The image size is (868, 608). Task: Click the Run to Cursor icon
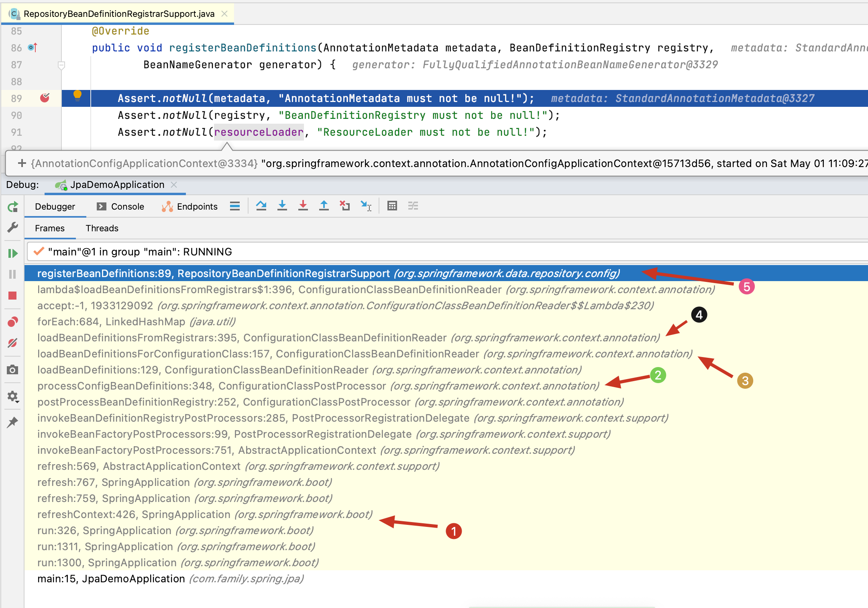point(366,206)
